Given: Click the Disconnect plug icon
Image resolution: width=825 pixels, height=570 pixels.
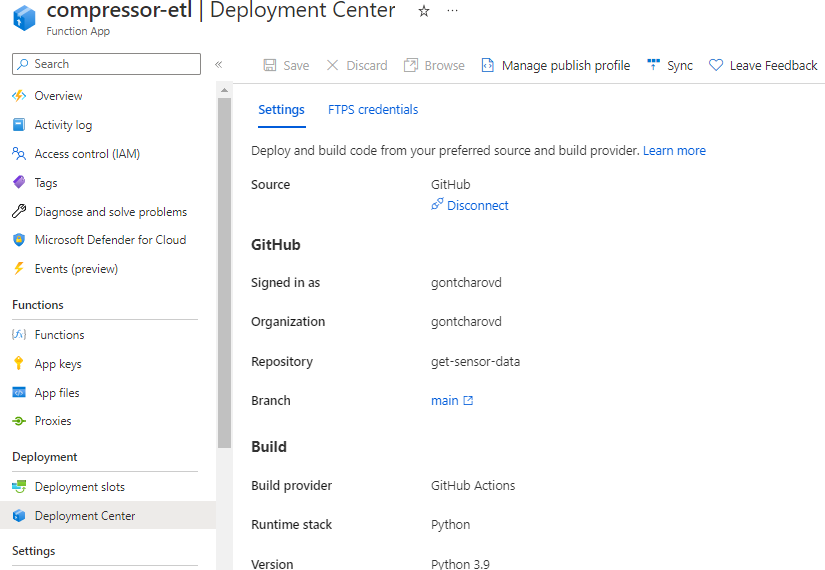Looking at the screenshot, I should tap(437, 204).
